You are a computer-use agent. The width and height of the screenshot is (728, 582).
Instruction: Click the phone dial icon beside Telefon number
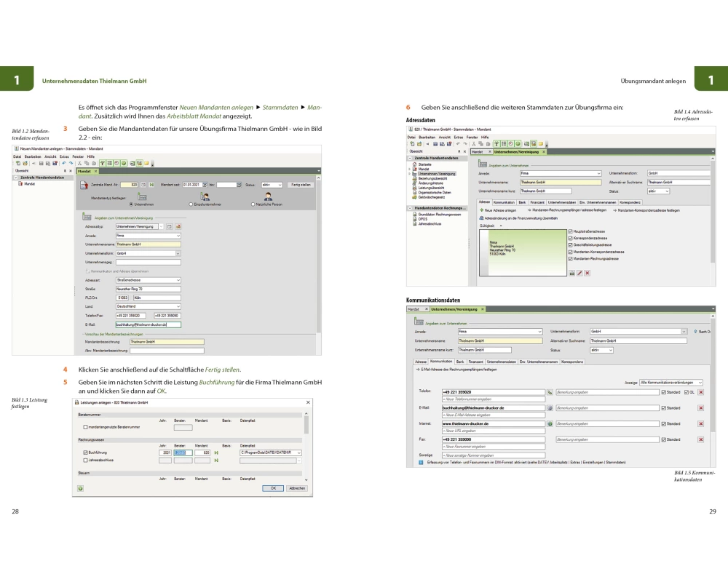tap(550, 392)
